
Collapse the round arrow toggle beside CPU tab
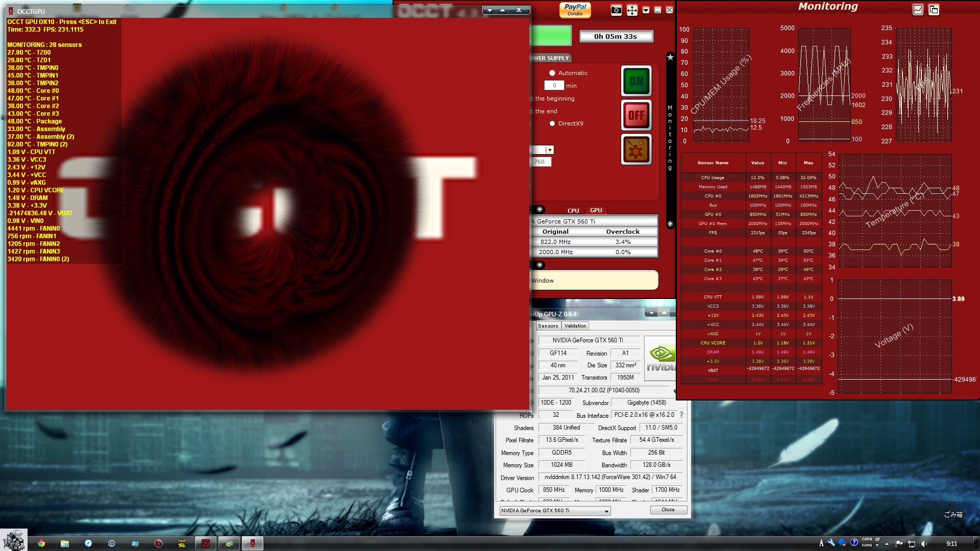(540, 210)
